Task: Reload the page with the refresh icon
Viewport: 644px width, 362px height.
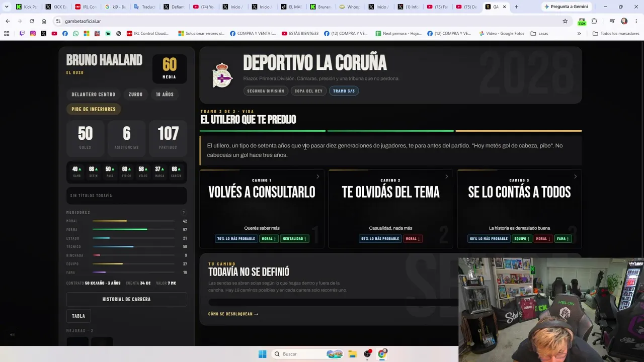Action: [32, 21]
